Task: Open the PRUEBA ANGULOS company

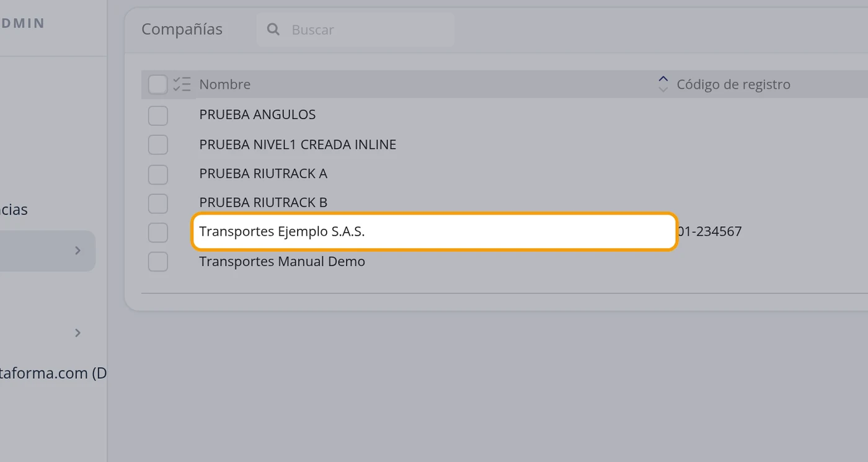Action: (x=257, y=115)
